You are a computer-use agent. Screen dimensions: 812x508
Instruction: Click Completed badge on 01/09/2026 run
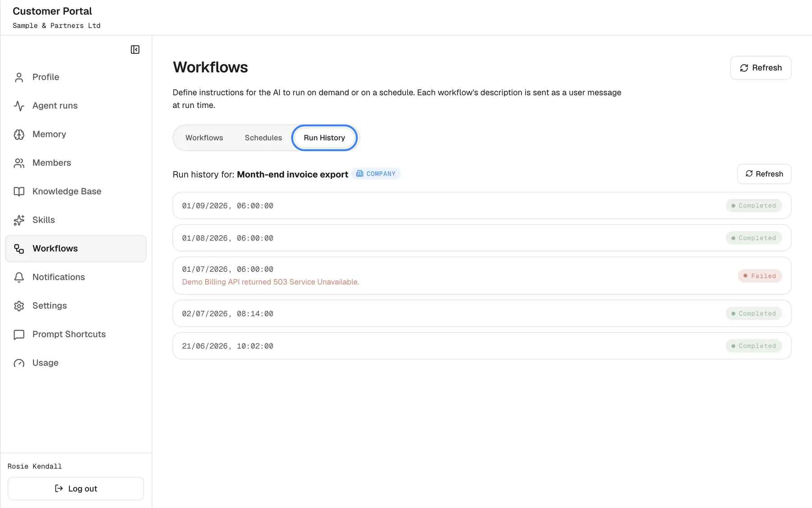[x=754, y=205]
